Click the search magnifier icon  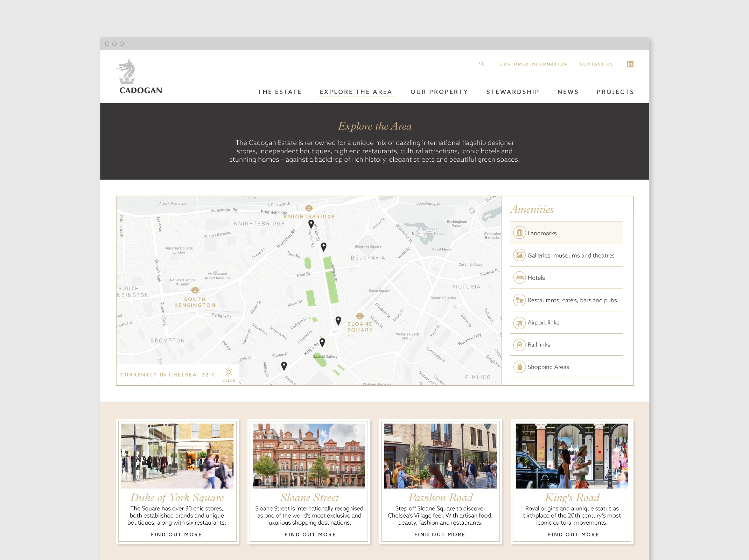[482, 64]
